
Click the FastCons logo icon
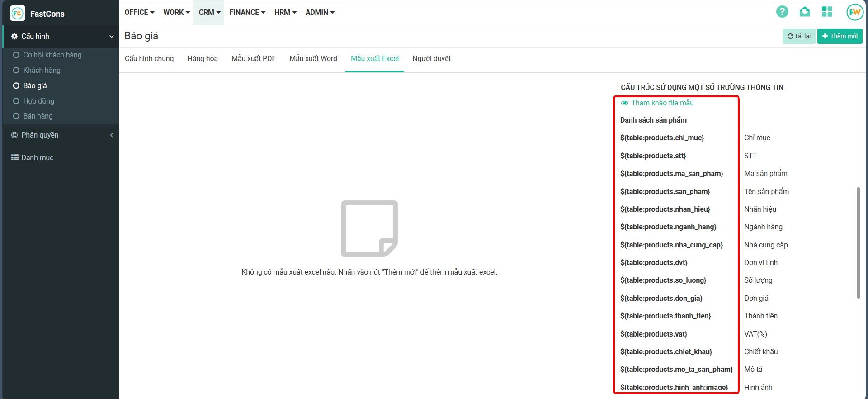coord(18,14)
